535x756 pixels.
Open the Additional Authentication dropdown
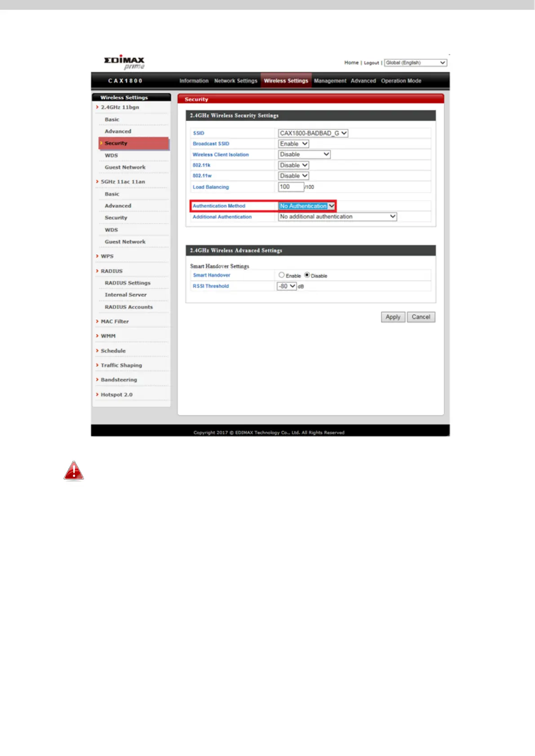point(337,216)
